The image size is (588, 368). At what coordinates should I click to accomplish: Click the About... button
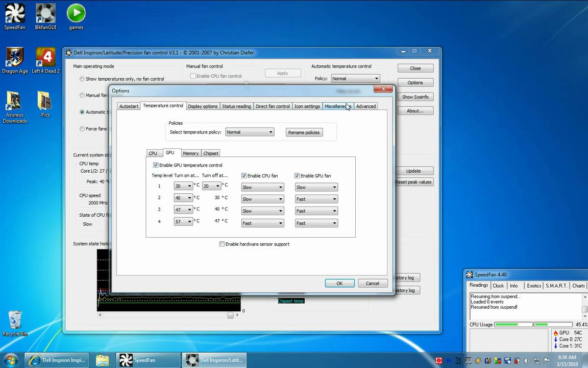point(415,111)
